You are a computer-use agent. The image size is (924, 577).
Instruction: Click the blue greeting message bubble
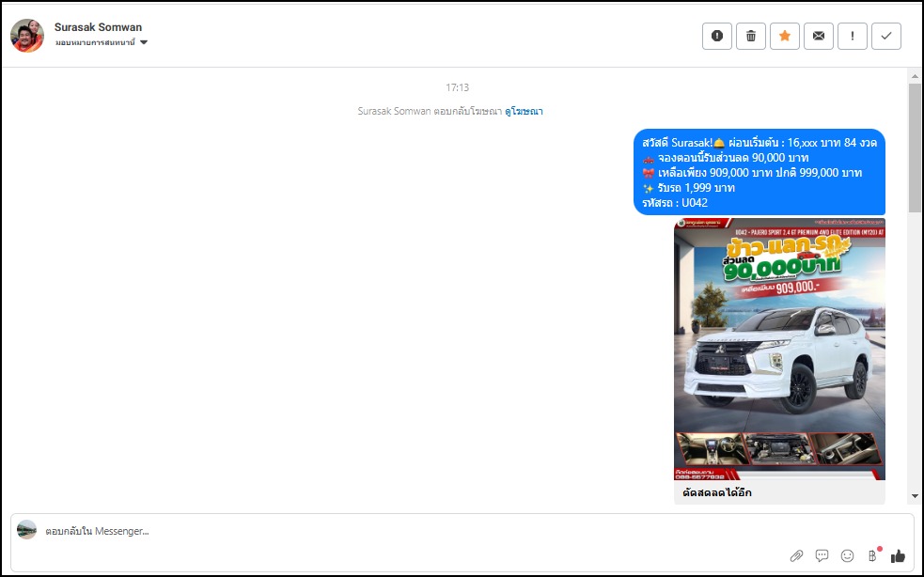(x=759, y=172)
